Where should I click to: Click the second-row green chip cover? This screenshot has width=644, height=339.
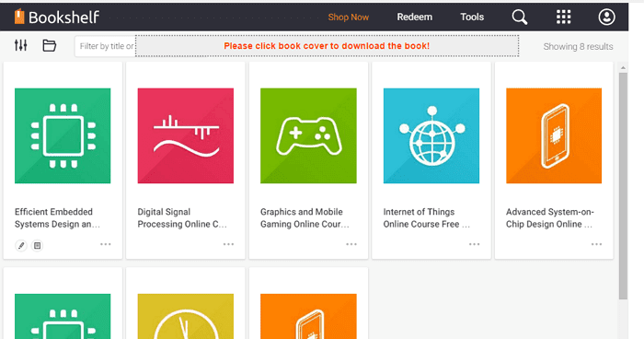click(x=63, y=316)
